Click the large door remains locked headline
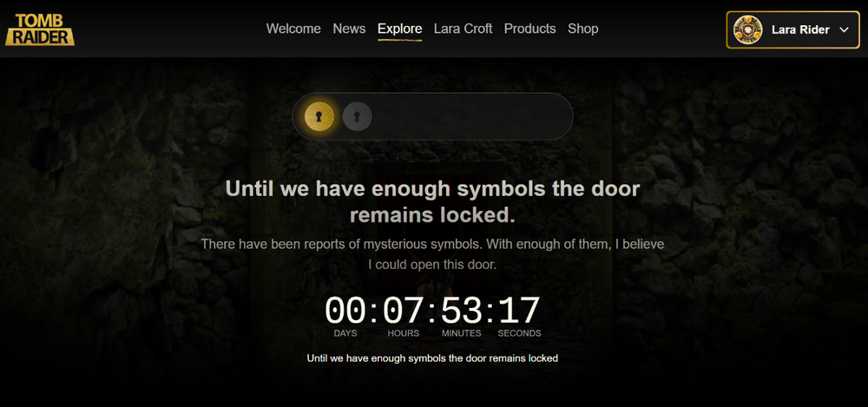The height and width of the screenshot is (407, 868). (x=432, y=200)
